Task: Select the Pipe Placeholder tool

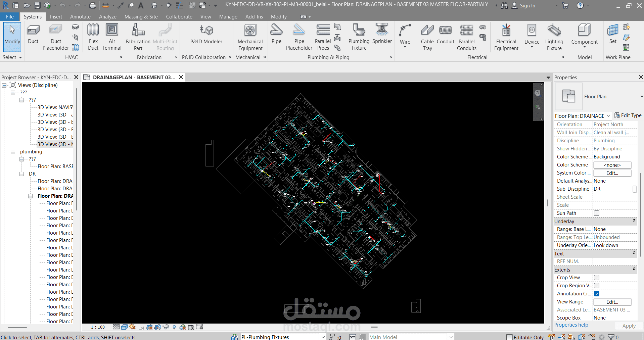Action: (x=299, y=37)
